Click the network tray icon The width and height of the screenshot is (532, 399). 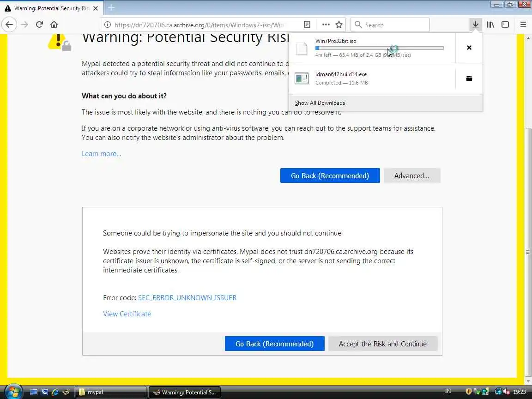[498, 392]
